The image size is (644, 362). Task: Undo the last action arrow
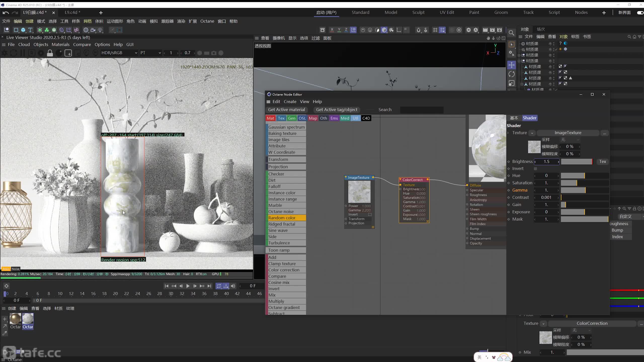tap(6, 13)
